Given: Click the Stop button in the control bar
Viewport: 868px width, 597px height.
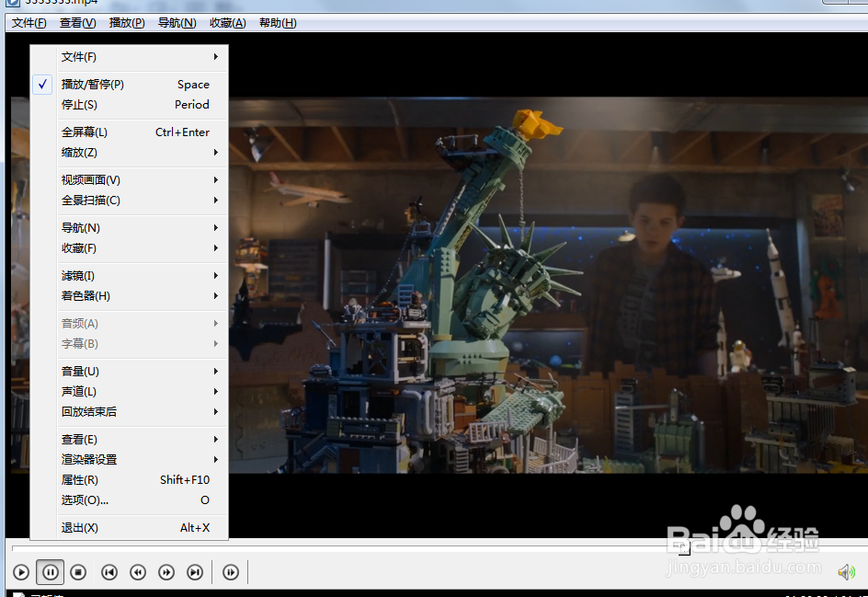Looking at the screenshot, I should pyautogui.click(x=78, y=572).
